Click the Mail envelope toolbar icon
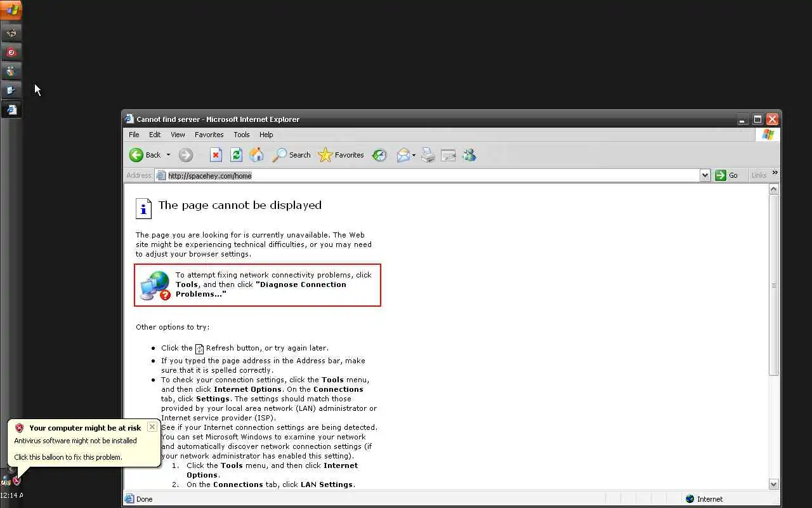The image size is (812, 508). pyautogui.click(x=403, y=155)
